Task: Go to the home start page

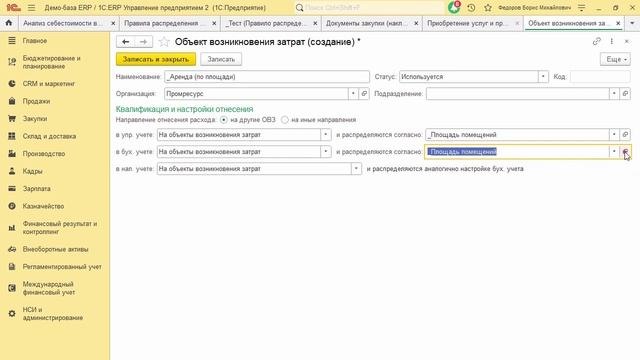Action: coord(9,23)
